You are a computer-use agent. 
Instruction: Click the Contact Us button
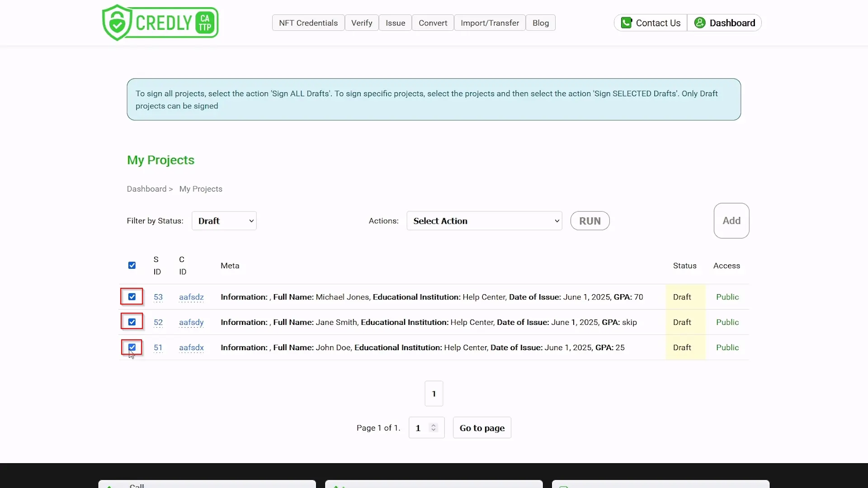click(x=651, y=23)
